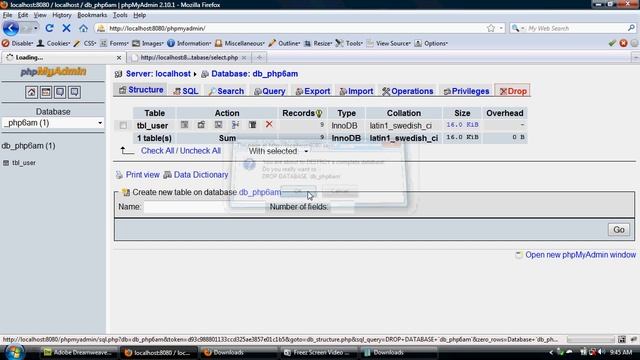Click the web search magnifier icon
The image size is (640, 360).
631,28
